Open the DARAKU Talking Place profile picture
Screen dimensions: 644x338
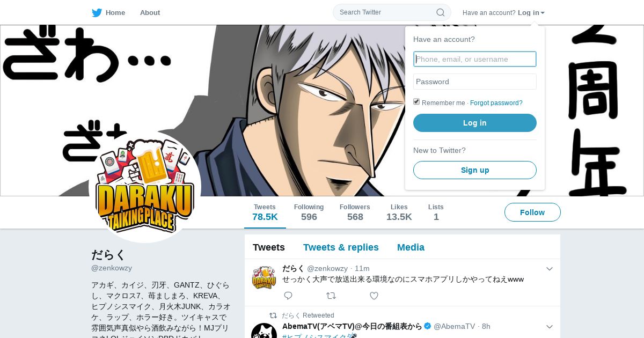tap(145, 187)
